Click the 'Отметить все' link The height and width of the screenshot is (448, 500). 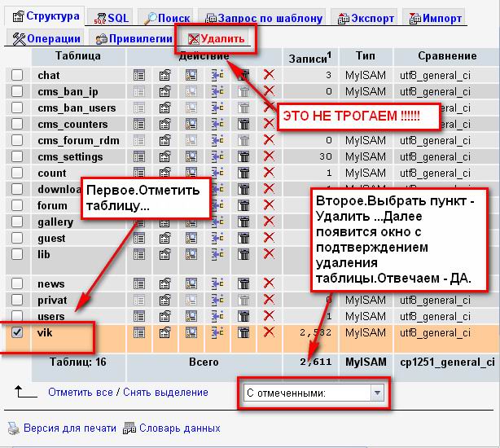81,393
